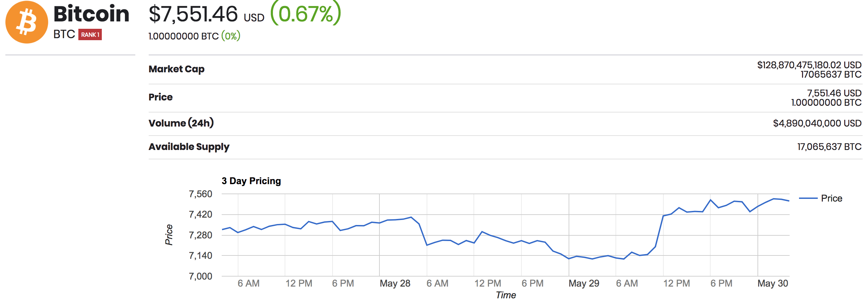Image resolution: width=868 pixels, height=304 pixels.
Task: Click the 7,560 label on price axis
Action: pos(201,194)
